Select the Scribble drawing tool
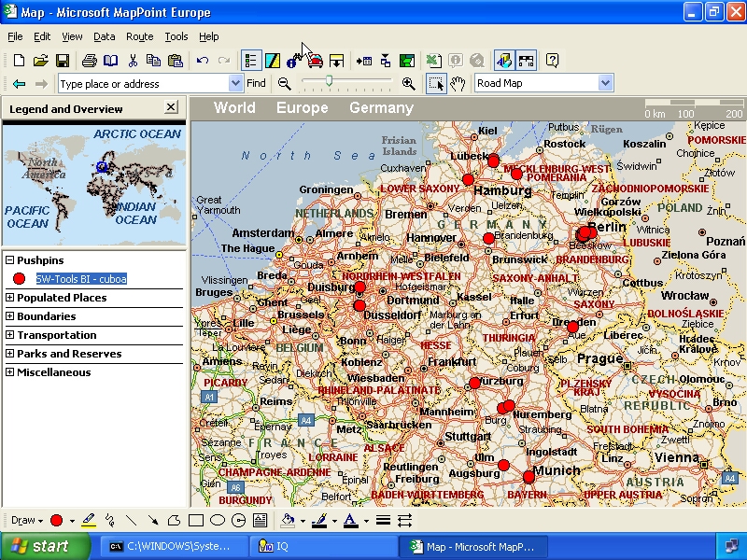The height and width of the screenshot is (560, 747). tap(109, 521)
